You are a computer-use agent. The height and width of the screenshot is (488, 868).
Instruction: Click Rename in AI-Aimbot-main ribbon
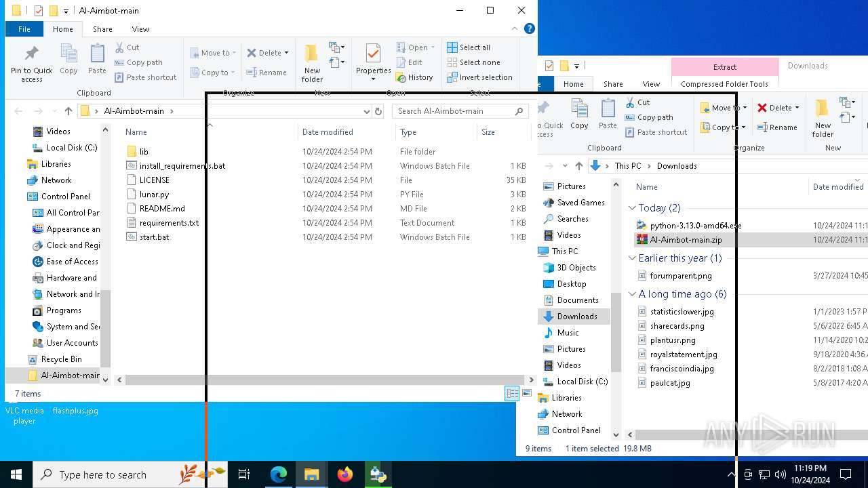(x=266, y=73)
